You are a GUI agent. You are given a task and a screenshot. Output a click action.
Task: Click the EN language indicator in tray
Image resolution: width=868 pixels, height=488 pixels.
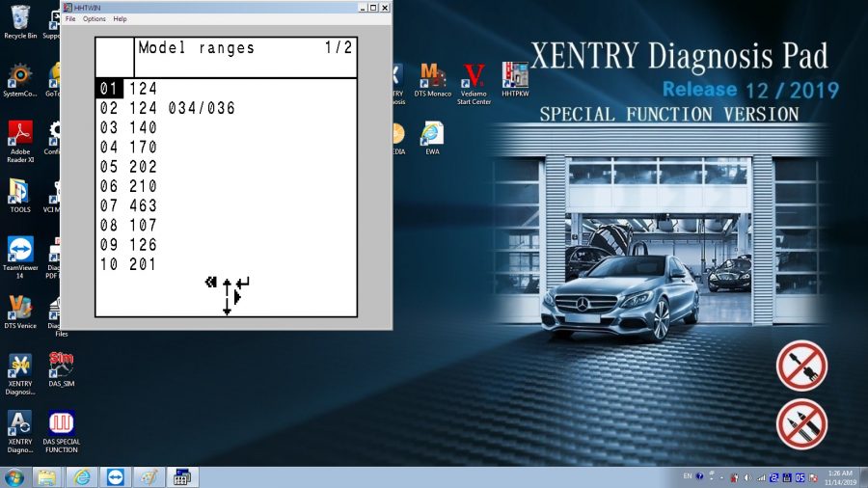688,476
